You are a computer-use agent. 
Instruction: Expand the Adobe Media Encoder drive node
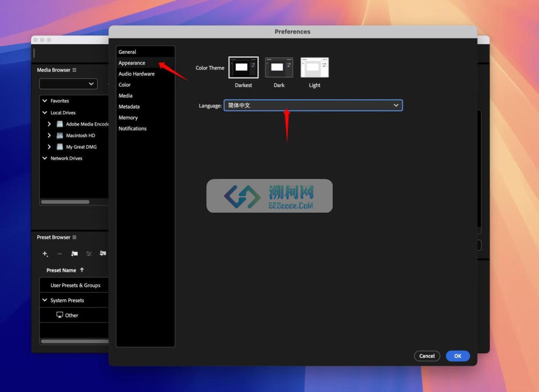(49, 124)
